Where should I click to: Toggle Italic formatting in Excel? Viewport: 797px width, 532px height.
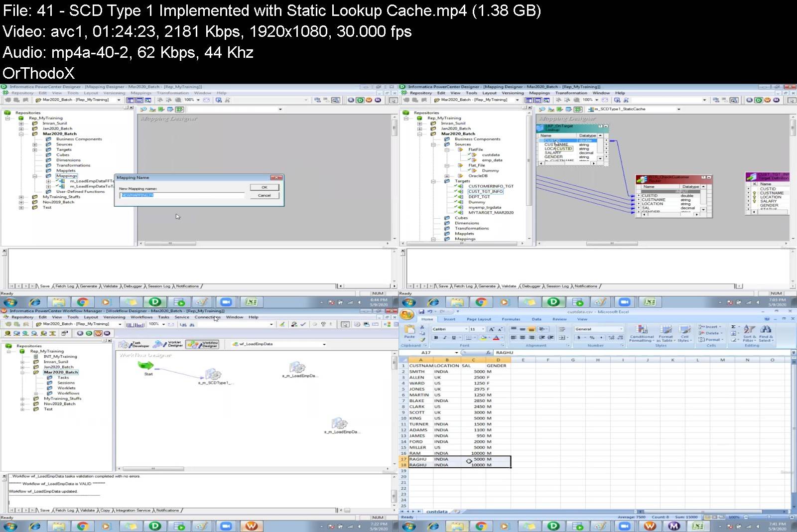[x=445, y=338]
